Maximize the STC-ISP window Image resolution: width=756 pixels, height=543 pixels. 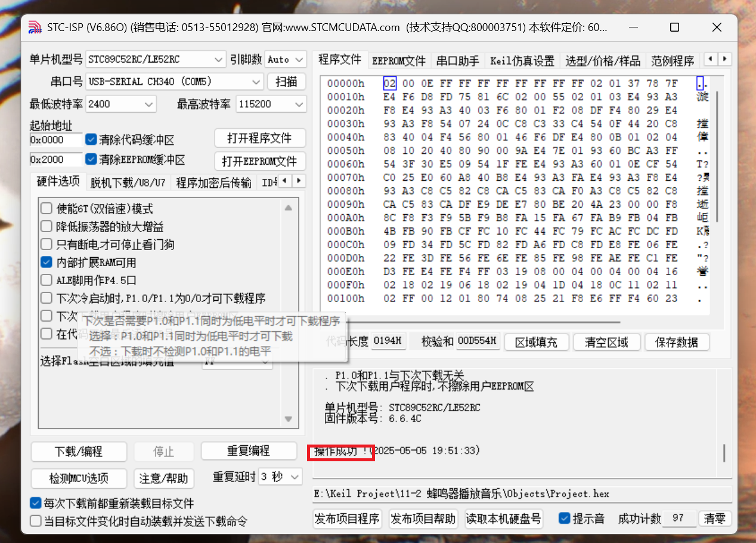point(674,27)
